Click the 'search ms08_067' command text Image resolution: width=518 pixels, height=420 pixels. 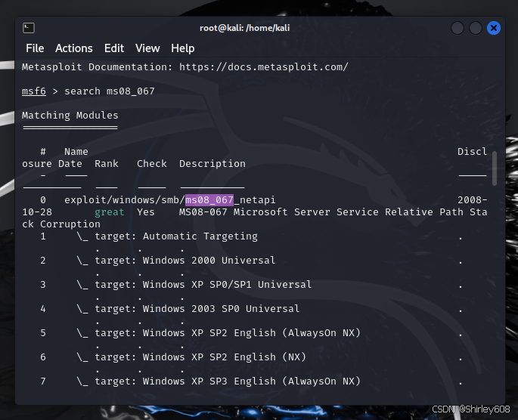[110, 91]
